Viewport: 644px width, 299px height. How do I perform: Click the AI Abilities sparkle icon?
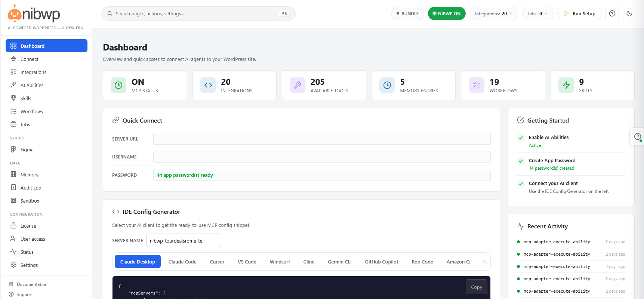coord(13,85)
